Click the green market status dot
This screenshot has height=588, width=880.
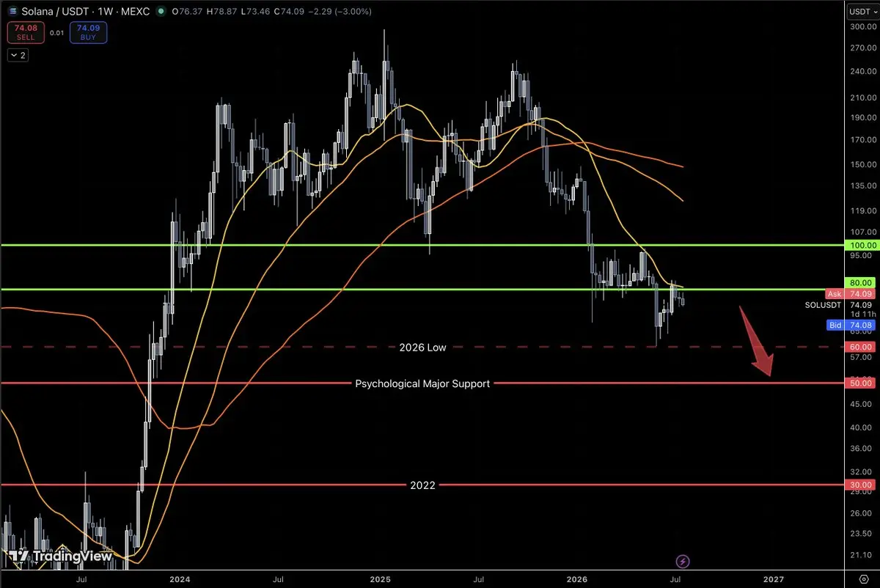pyautogui.click(x=161, y=12)
